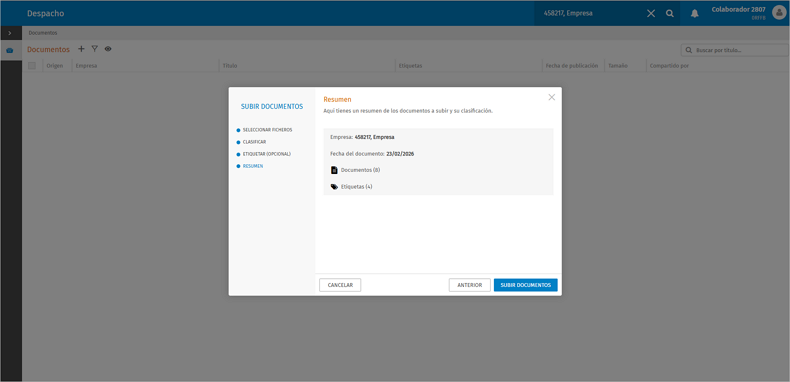This screenshot has height=382, width=790.
Task: Sort by the Empresa column header
Action: [86, 66]
